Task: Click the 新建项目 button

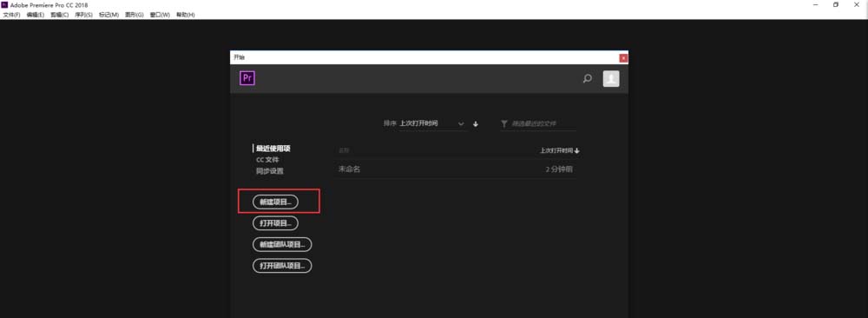Action: coord(275,202)
